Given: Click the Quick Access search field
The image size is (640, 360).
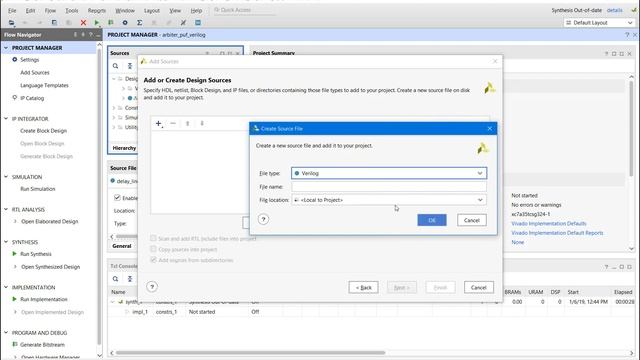Looking at the screenshot, I should 244,10.
